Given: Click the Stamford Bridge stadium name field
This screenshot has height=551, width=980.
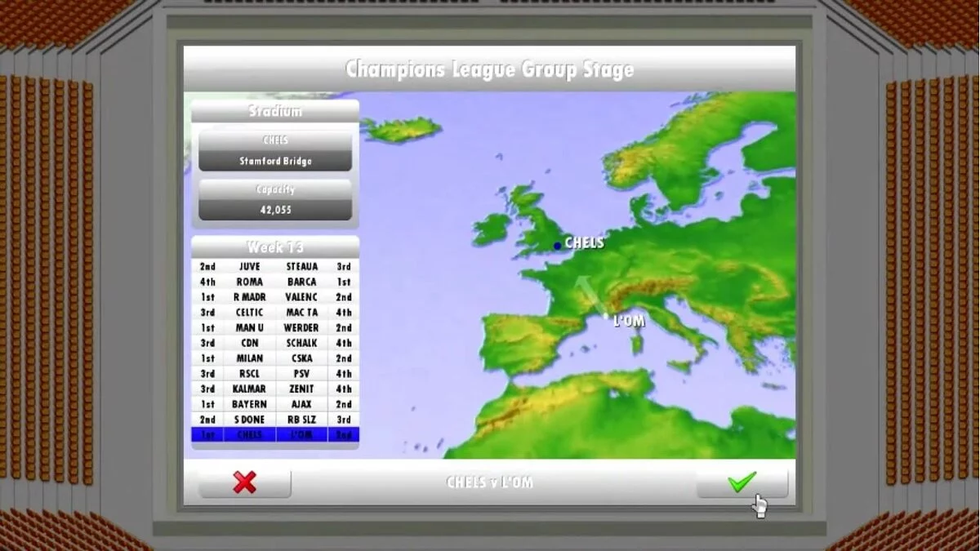Looking at the screenshot, I should (x=275, y=161).
